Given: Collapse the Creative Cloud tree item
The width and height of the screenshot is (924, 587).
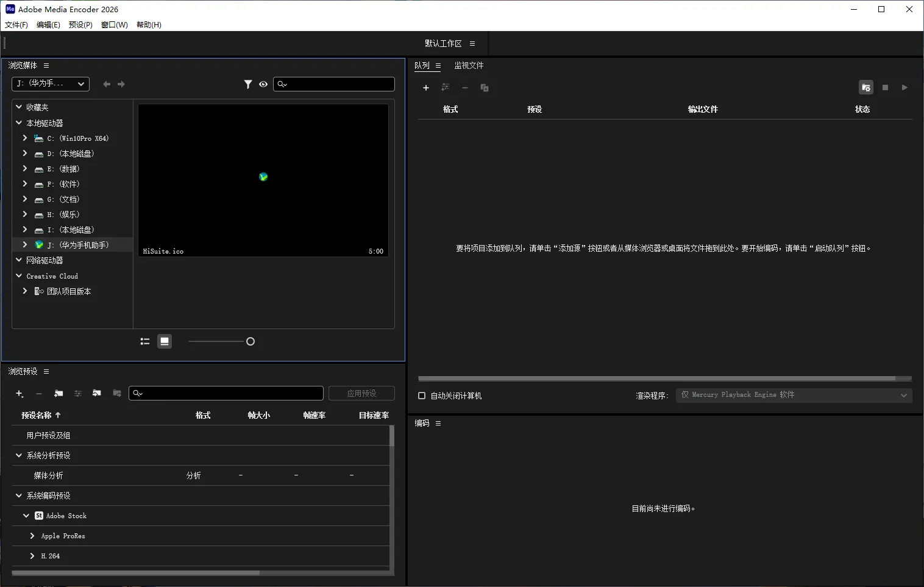Looking at the screenshot, I should tap(18, 276).
